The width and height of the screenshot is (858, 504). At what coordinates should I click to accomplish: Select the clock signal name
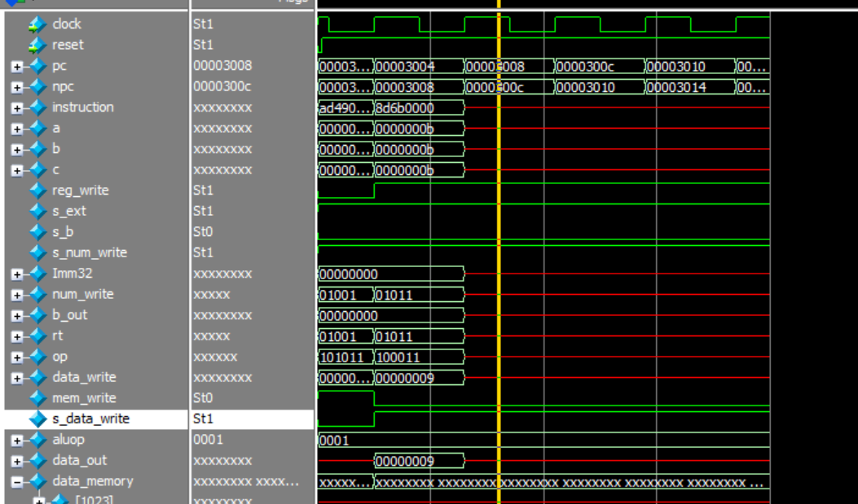coord(67,24)
